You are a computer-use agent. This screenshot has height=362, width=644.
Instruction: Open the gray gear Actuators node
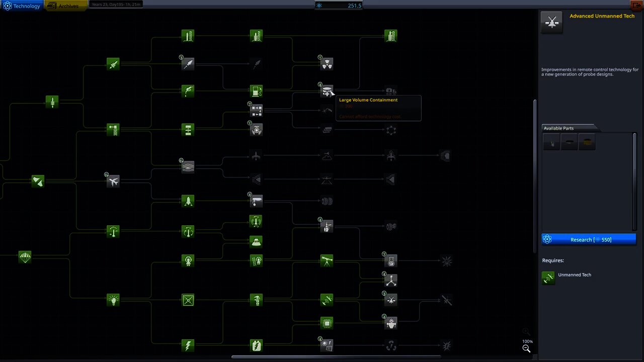click(256, 130)
